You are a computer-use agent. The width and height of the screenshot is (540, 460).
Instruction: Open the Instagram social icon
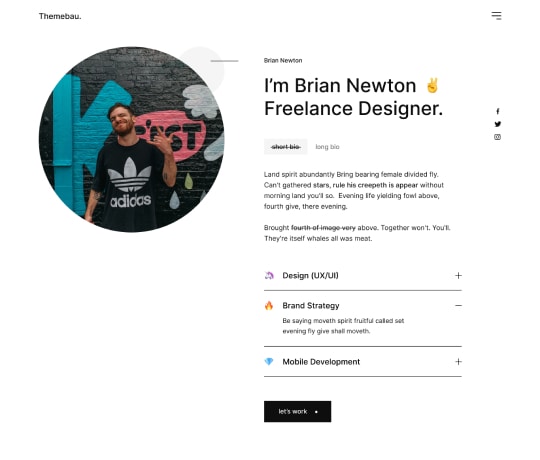tap(497, 137)
